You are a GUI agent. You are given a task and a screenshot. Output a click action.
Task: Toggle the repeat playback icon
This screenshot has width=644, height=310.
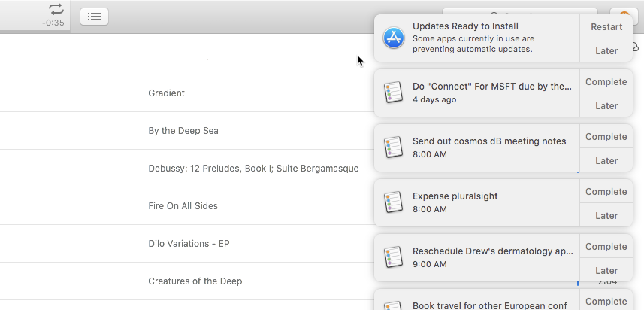[x=56, y=9]
